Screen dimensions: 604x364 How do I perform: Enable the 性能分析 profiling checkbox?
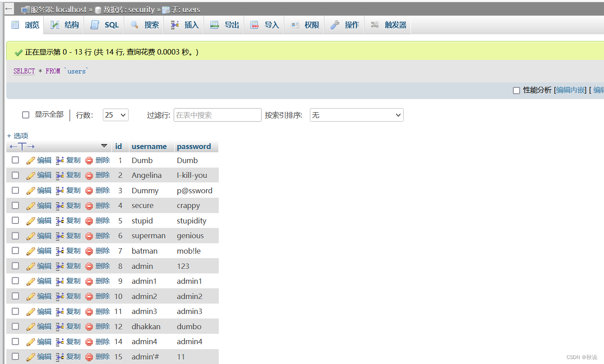tap(516, 91)
